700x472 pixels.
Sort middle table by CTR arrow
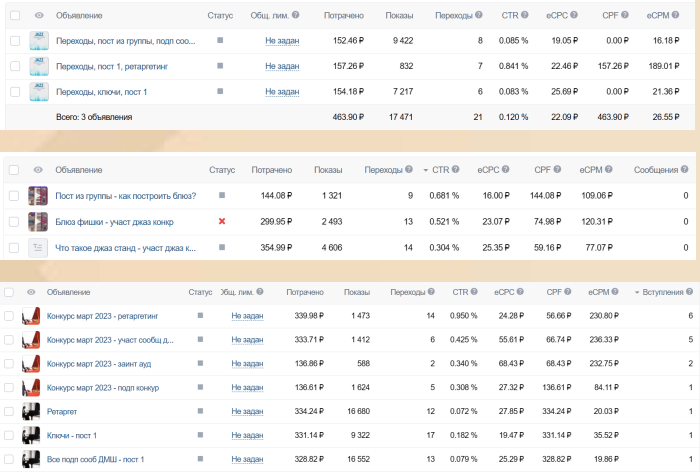point(425,170)
